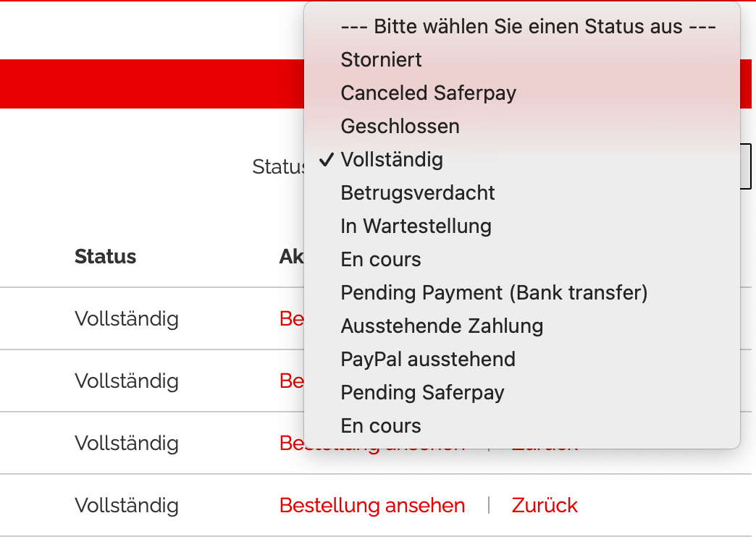Choose 'Storniert' from the status list
Screen dimensions: 756x547
(382, 60)
